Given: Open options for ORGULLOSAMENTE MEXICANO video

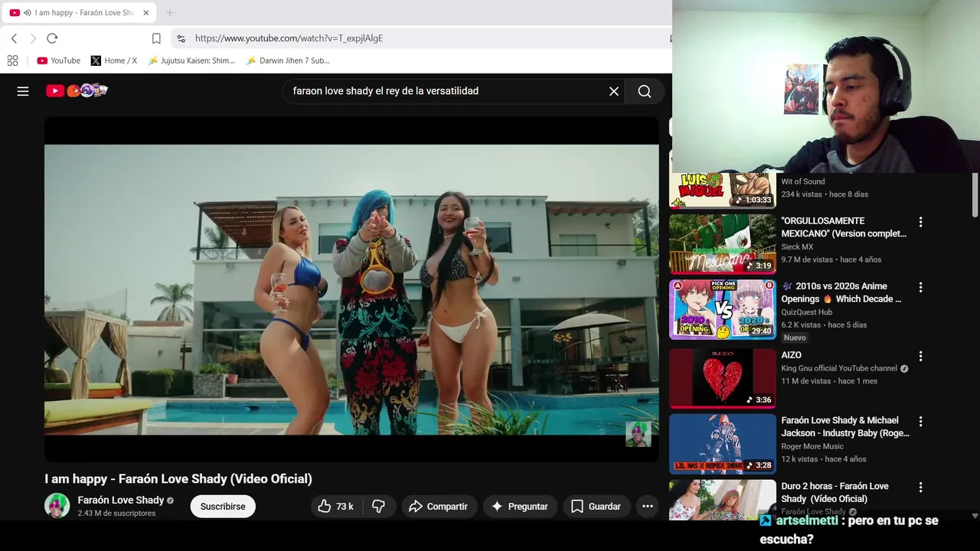Looking at the screenshot, I should pyautogui.click(x=920, y=222).
